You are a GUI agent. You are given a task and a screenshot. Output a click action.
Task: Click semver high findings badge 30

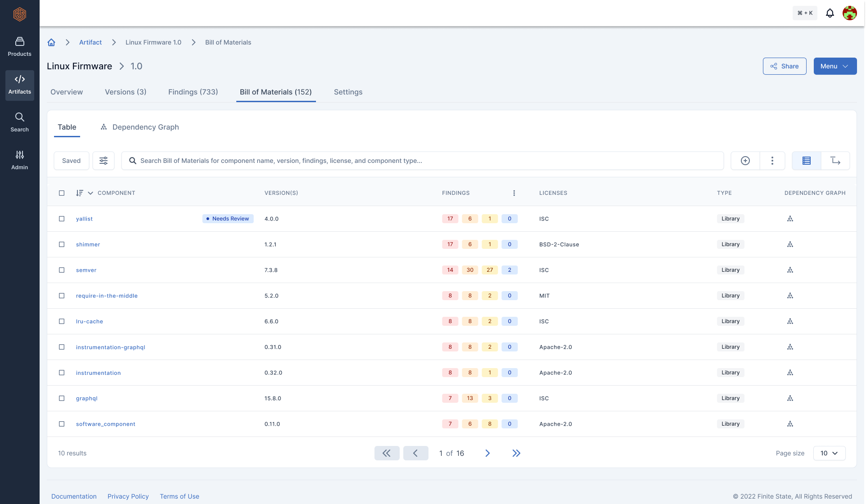[x=470, y=270]
